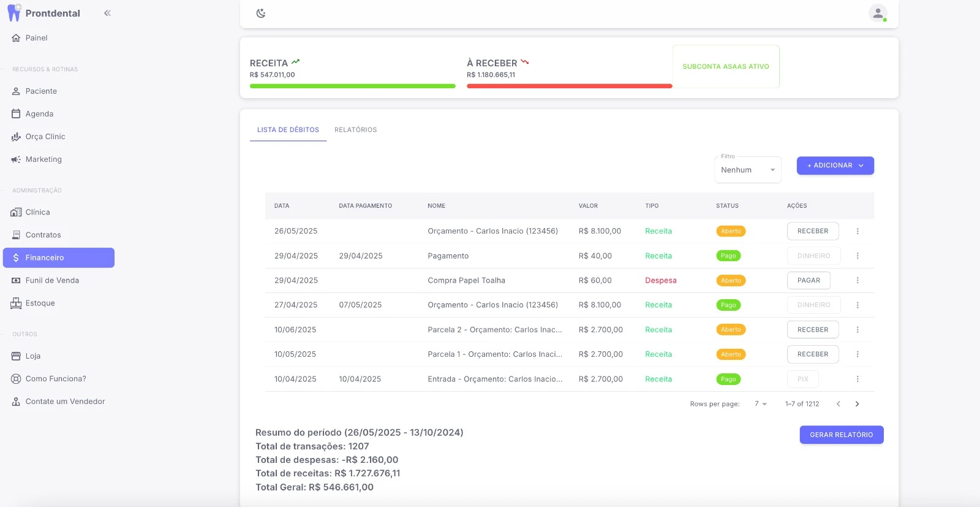Open the Loja store section
Viewport: 980px width, 507px height.
tap(32, 356)
